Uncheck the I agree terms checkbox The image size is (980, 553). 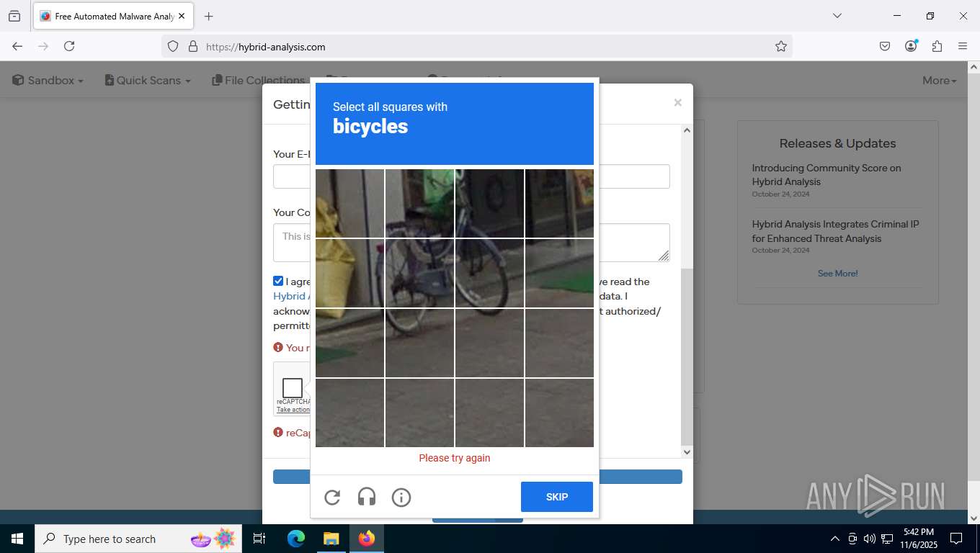click(278, 281)
